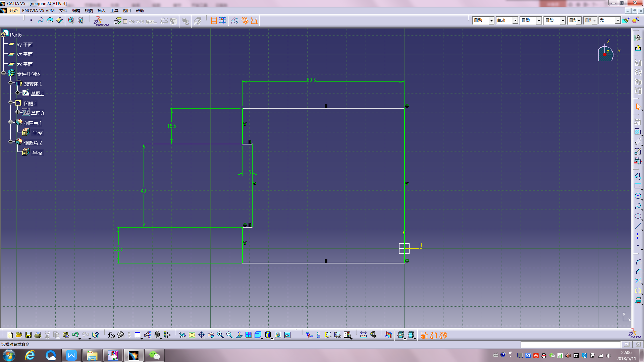This screenshot has width=644, height=362.
Task: Select the Line sketch tool
Action: coord(638,226)
